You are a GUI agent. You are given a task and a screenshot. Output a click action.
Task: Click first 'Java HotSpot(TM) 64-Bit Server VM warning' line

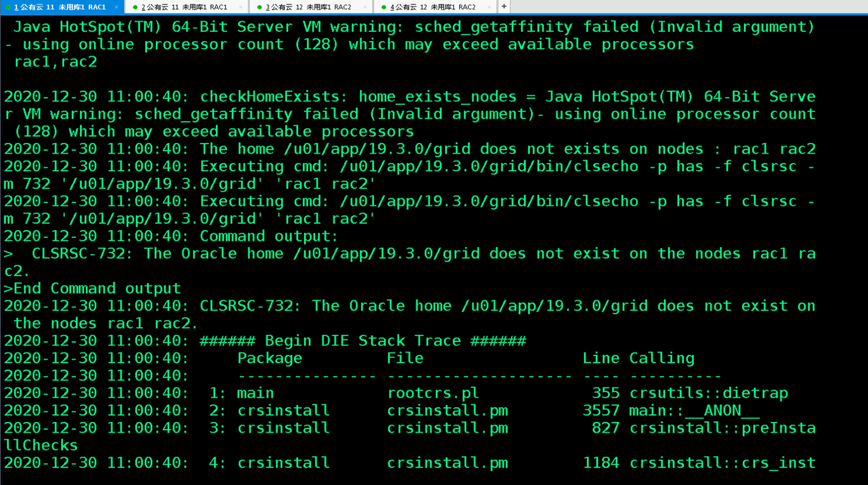click(x=414, y=27)
